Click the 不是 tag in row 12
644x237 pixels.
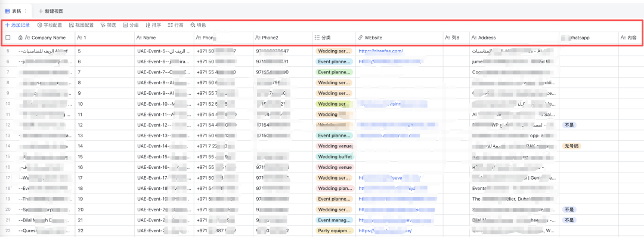point(569,125)
